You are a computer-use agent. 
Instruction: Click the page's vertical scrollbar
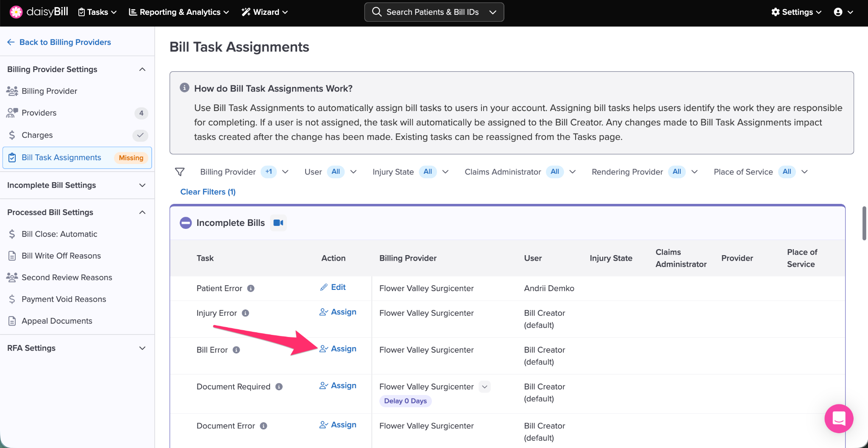864,223
